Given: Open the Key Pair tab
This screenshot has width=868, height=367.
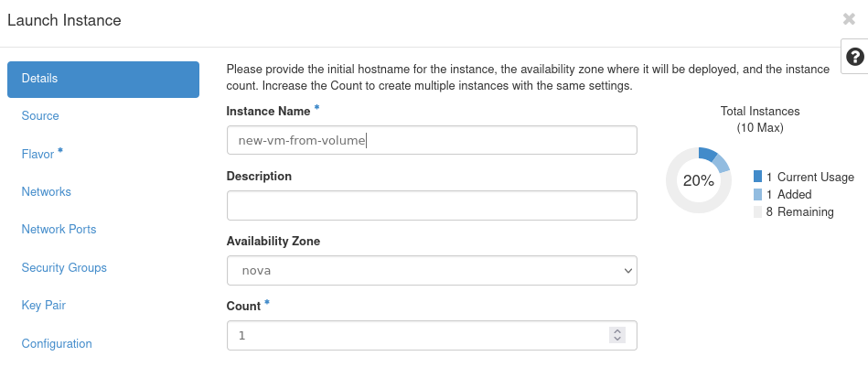Looking at the screenshot, I should coord(43,306).
